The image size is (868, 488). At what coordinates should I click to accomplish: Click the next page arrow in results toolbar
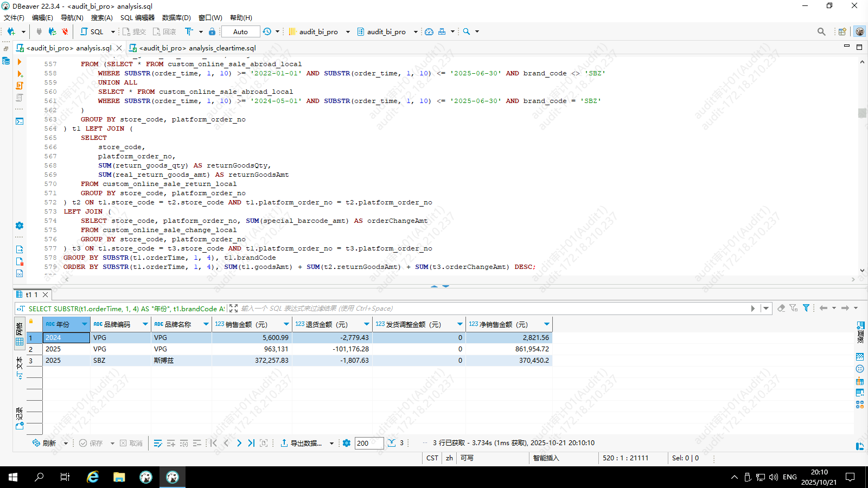(239, 443)
